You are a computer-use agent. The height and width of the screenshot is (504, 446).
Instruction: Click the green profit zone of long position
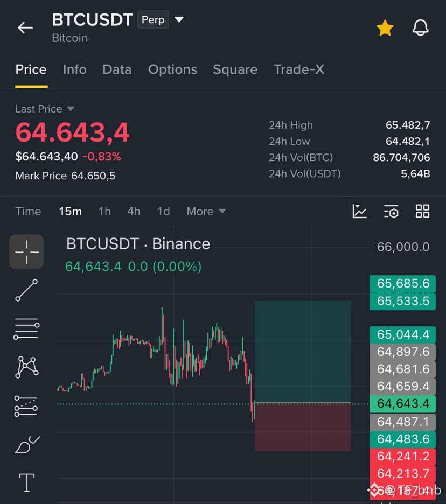pos(303,352)
